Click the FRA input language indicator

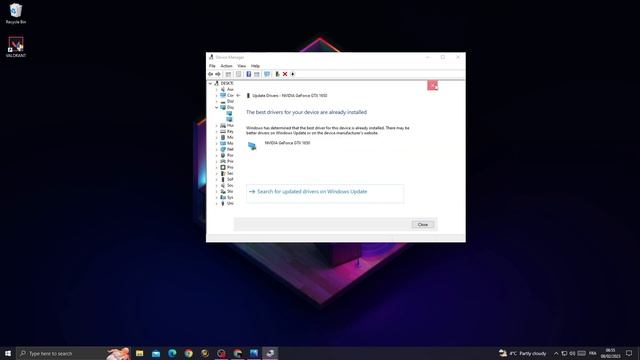[x=593, y=353]
